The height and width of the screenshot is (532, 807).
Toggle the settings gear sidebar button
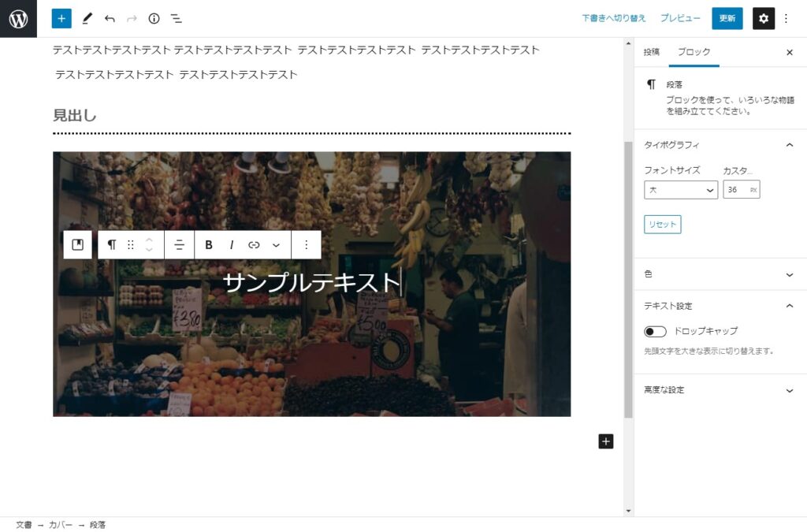pos(763,18)
